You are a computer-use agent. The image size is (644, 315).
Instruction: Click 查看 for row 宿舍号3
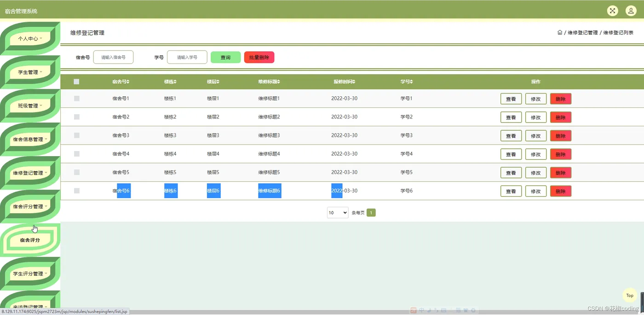tap(511, 136)
